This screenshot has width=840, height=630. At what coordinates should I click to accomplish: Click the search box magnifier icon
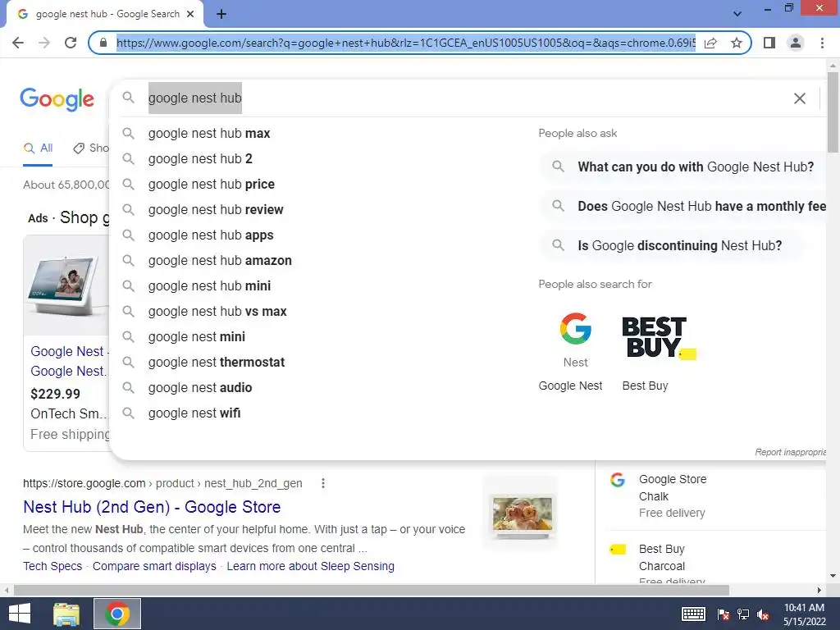tap(128, 98)
